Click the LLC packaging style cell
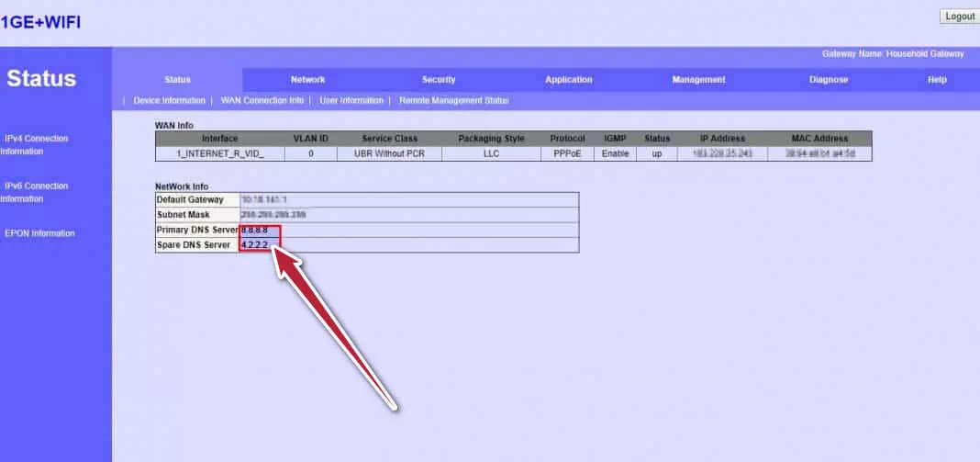This screenshot has width=980, height=462. pyautogui.click(x=491, y=153)
